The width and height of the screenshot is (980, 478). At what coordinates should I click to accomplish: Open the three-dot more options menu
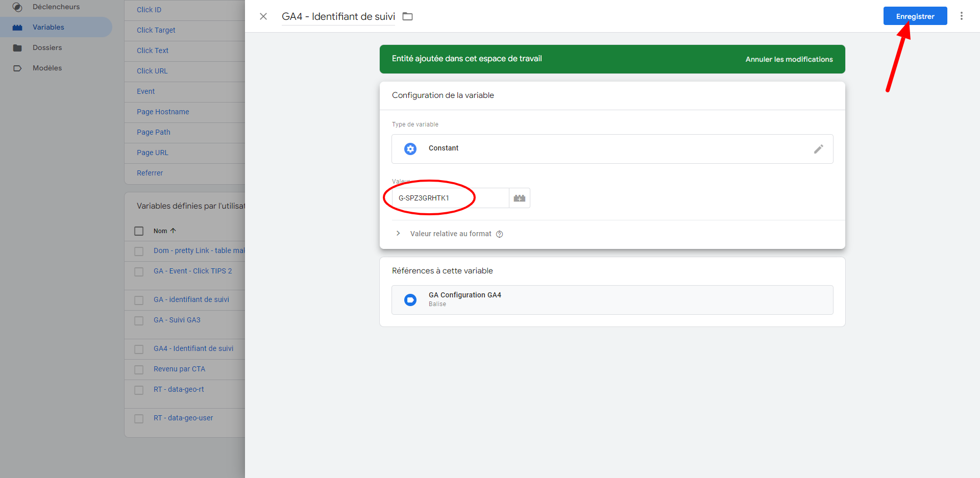(x=962, y=16)
